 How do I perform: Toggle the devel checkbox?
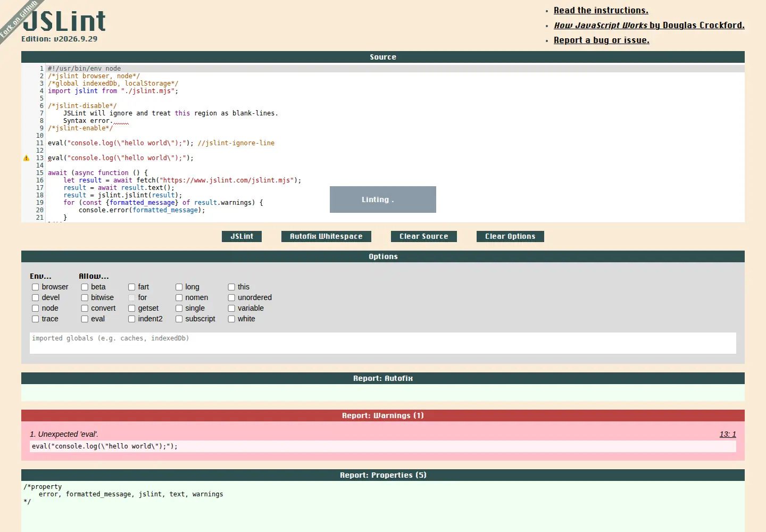(x=36, y=298)
